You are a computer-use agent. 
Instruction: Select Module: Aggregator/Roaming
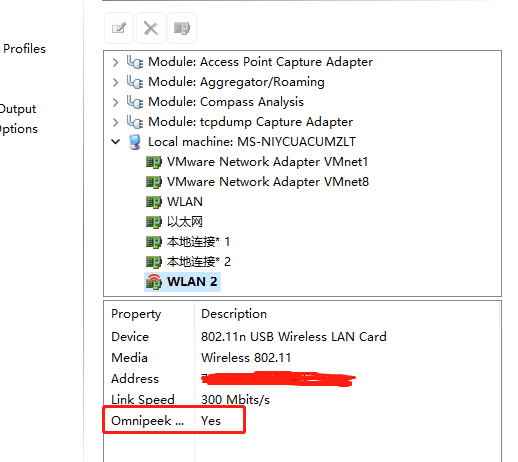[x=236, y=82]
